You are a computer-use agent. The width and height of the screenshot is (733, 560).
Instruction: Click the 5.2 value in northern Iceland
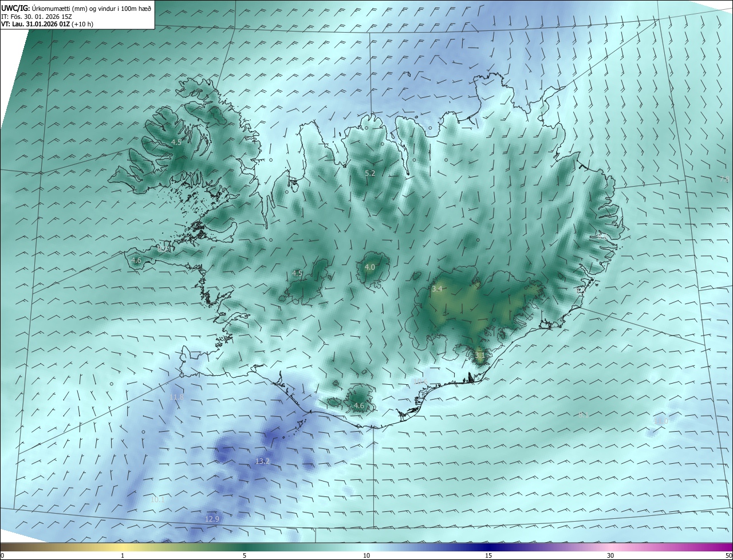(x=370, y=173)
